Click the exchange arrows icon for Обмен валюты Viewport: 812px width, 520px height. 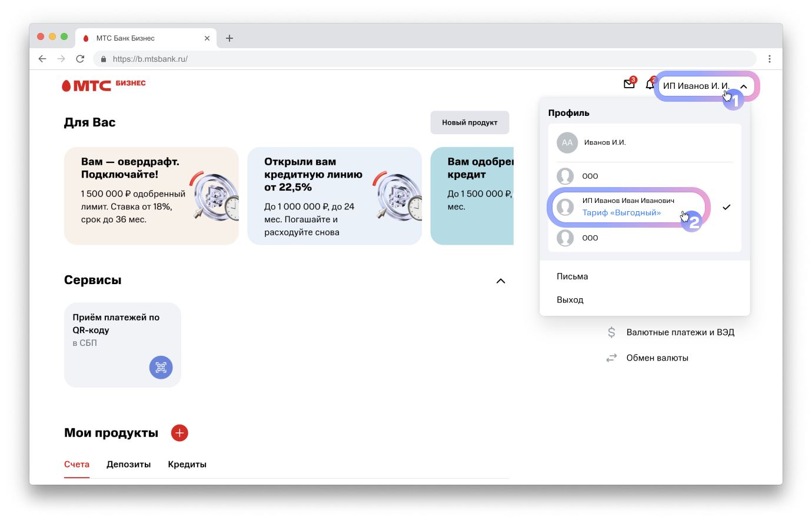tap(611, 358)
